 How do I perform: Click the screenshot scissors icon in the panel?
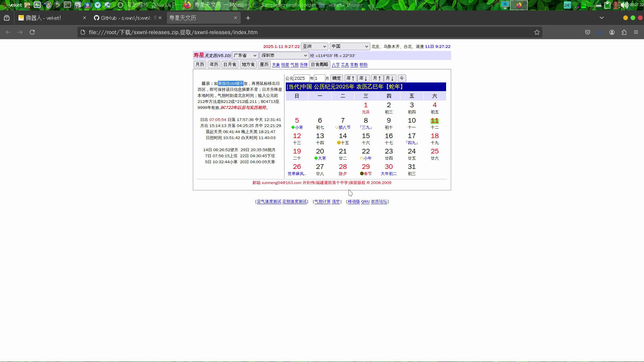tap(505, 5)
